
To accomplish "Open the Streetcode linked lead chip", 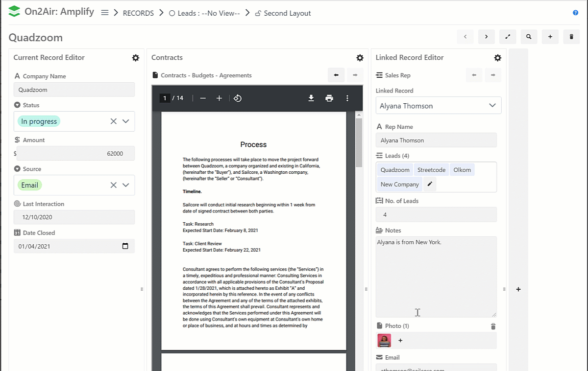I will (432, 170).
